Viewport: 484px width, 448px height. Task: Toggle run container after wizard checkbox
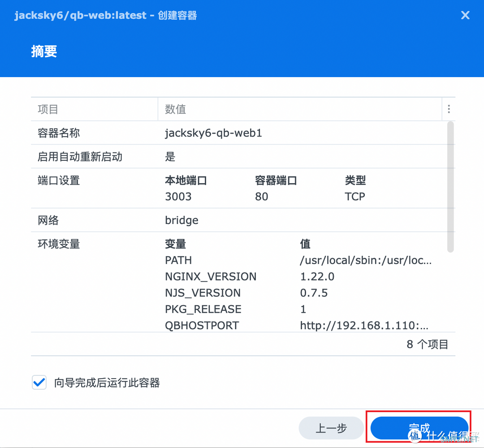point(39,383)
